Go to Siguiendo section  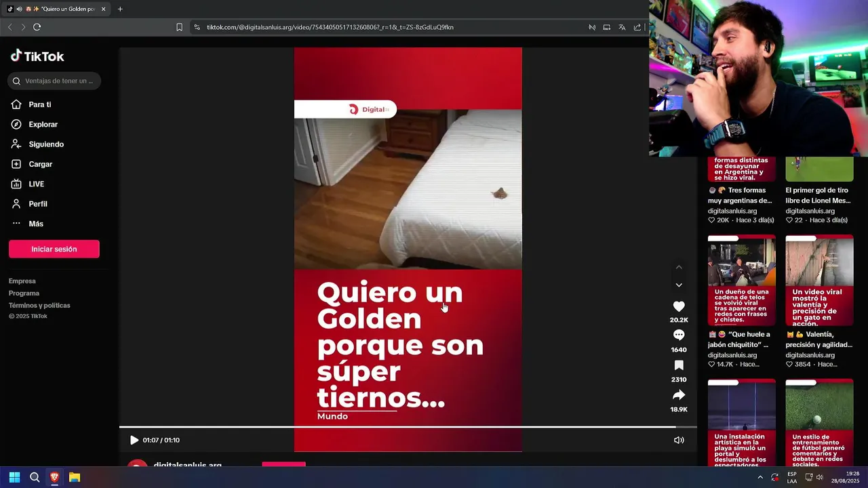point(46,144)
